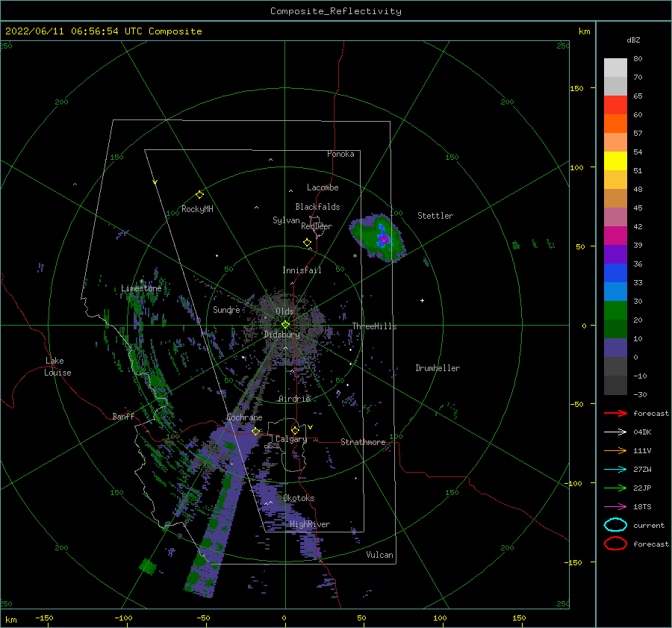This screenshot has height=628, width=672.
Task: Select the magenta 18TS arrow legend icon
Action: 615,507
